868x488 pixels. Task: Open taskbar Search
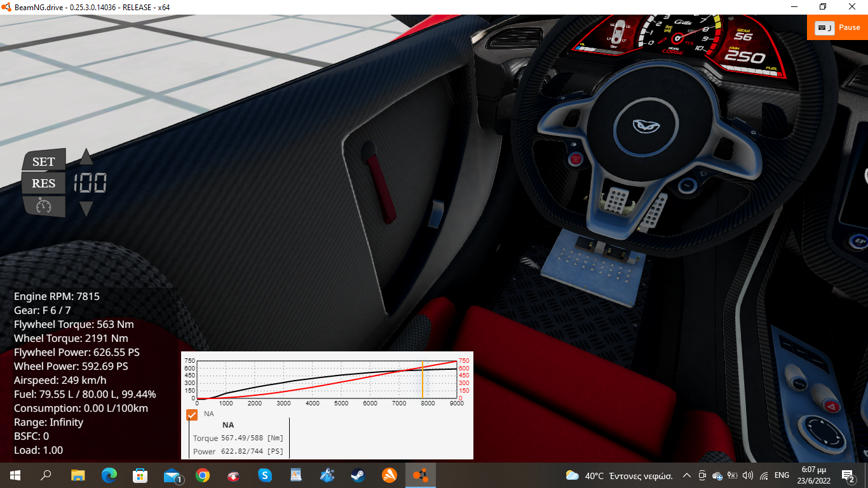click(46, 475)
